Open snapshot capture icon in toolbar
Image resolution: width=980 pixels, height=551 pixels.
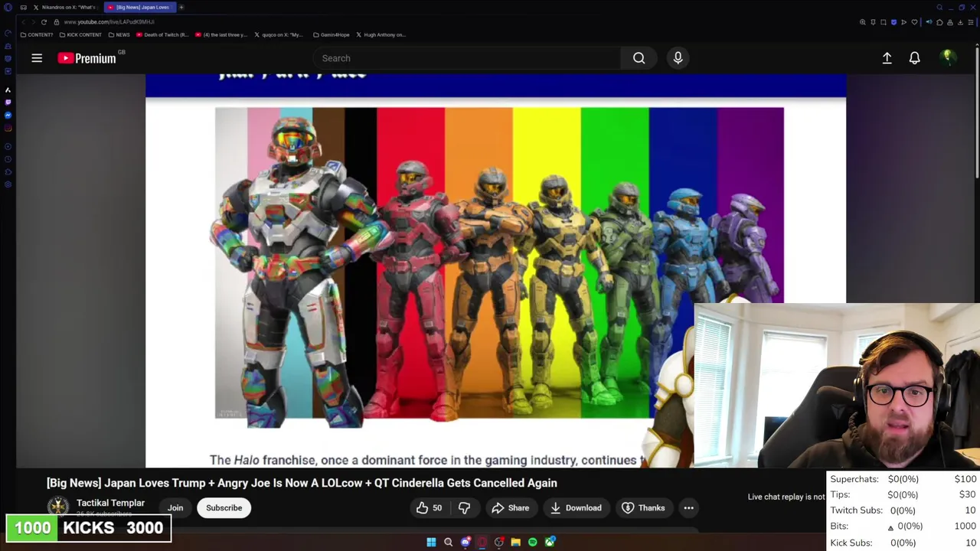pyautogui.click(x=884, y=21)
